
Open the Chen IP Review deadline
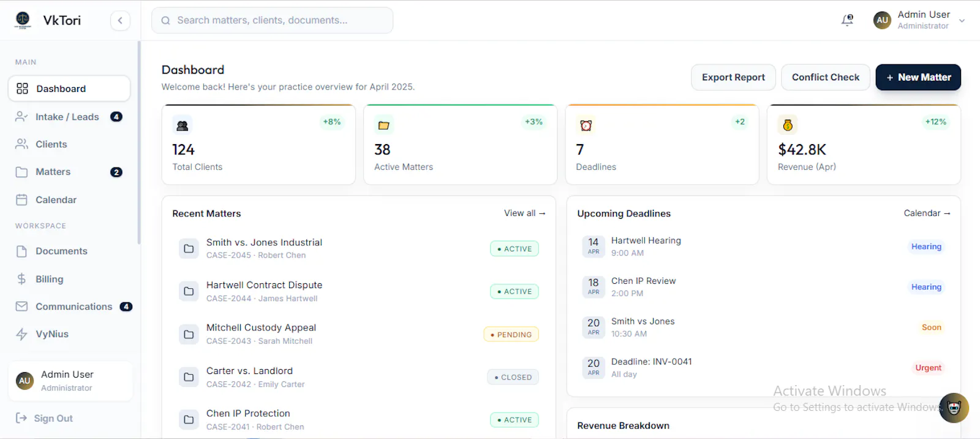[764, 287]
